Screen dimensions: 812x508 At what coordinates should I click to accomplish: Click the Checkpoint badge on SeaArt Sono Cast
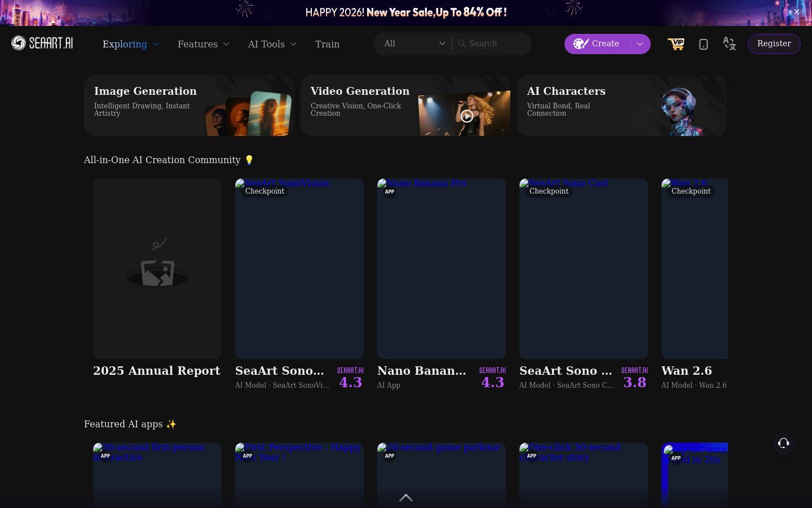point(549,191)
